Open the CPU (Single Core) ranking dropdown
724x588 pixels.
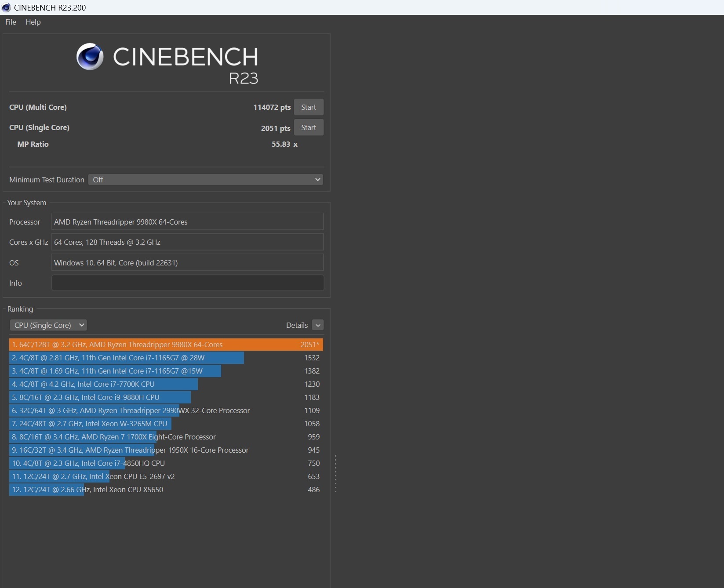[x=48, y=325]
